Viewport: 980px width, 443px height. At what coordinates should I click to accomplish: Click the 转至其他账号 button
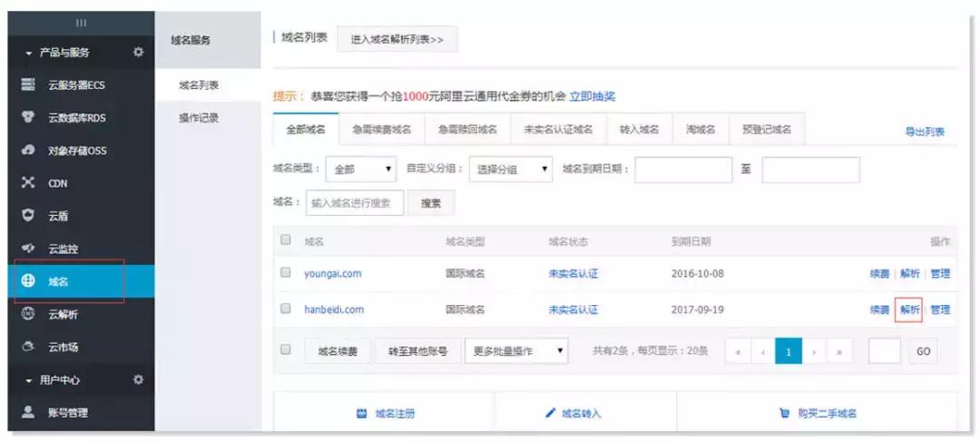[418, 351]
